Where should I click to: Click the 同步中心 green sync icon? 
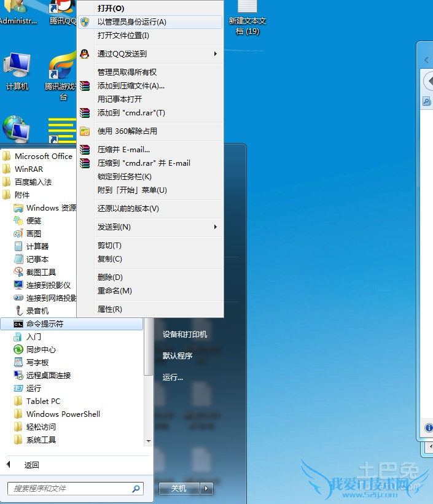click(18, 350)
